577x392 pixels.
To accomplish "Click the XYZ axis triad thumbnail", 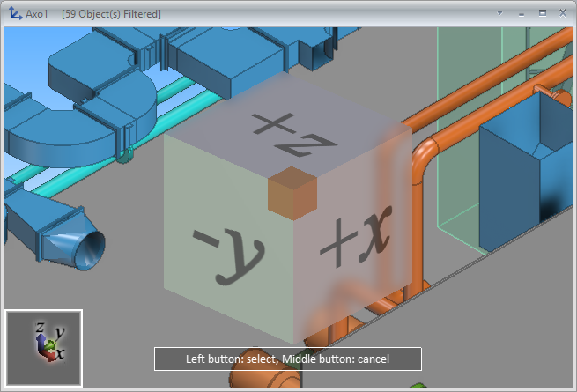I will tap(44, 347).
